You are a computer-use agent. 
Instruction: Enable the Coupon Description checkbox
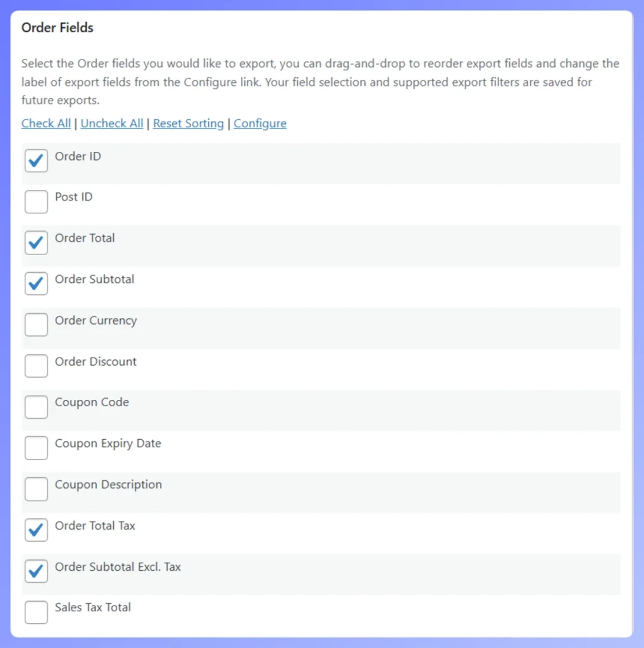point(36,489)
